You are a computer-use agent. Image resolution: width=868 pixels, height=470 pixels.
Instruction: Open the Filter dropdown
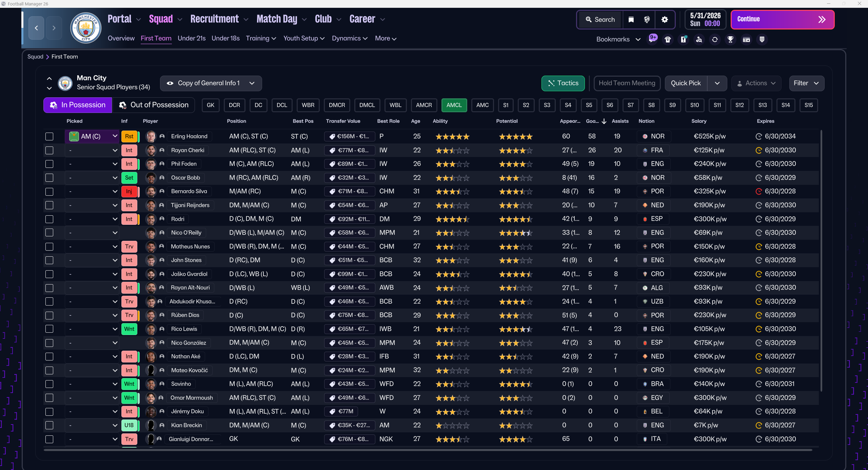(806, 83)
